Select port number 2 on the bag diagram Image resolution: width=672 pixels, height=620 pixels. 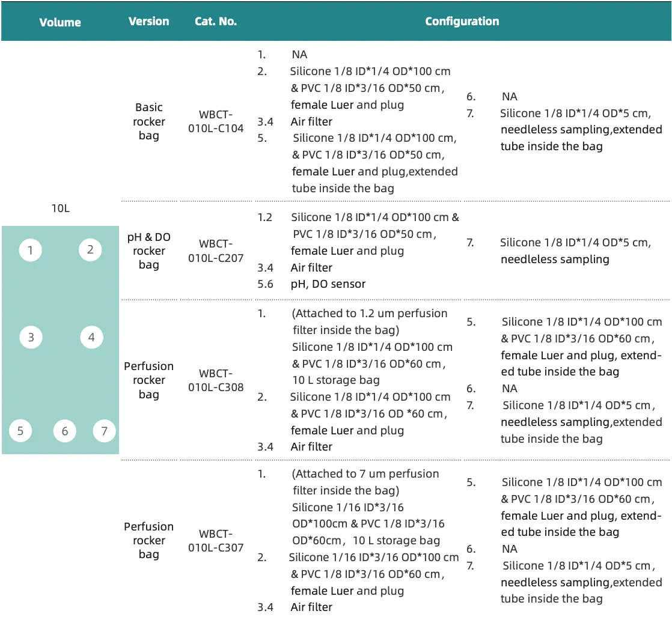click(90, 249)
